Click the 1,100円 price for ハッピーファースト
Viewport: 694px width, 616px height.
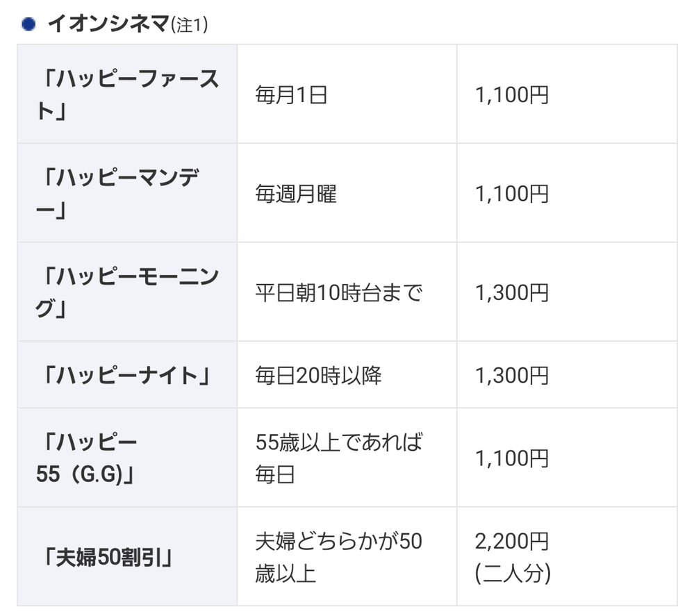pyautogui.click(x=512, y=94)
